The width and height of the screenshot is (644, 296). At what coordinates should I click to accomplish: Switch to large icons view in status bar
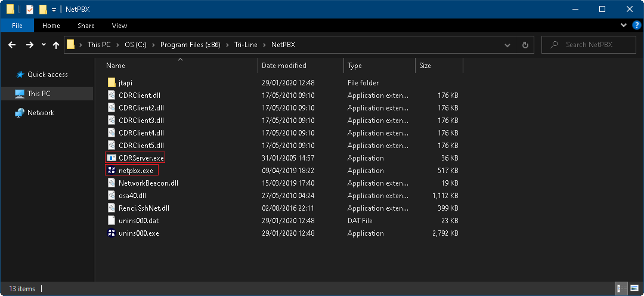(x=634, y=289)
